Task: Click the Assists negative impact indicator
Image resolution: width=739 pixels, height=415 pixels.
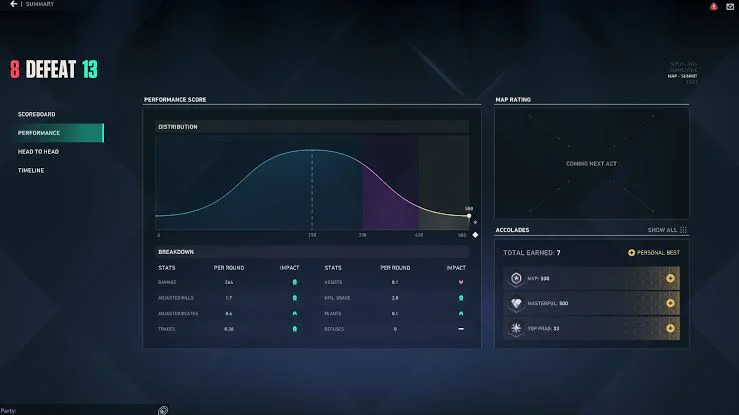Action: point(461,282)
